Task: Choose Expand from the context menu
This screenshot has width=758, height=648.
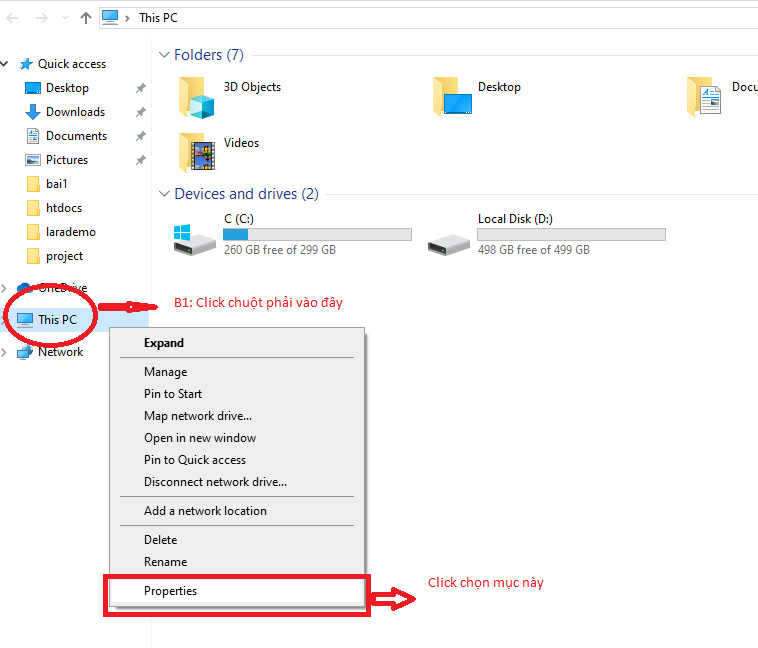Action: pos(237,343)
